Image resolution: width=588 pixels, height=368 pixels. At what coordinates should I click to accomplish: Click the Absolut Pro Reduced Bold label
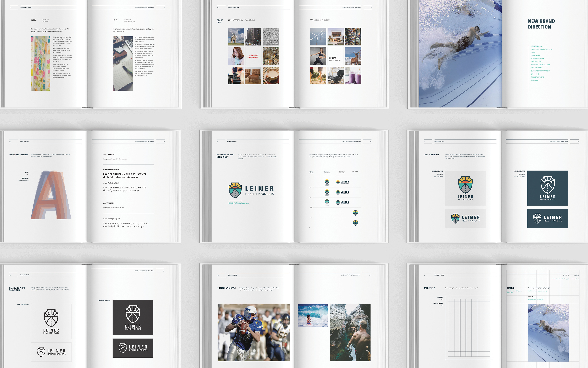pos(111,170)
